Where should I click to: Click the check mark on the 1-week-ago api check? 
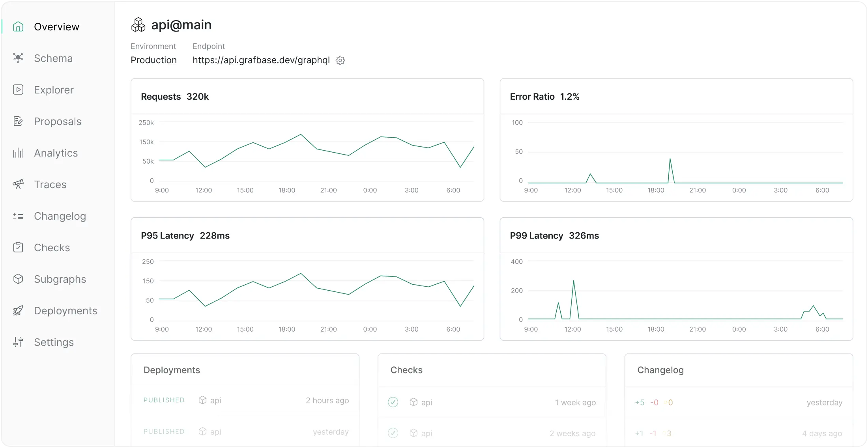(x=393, y=402)
